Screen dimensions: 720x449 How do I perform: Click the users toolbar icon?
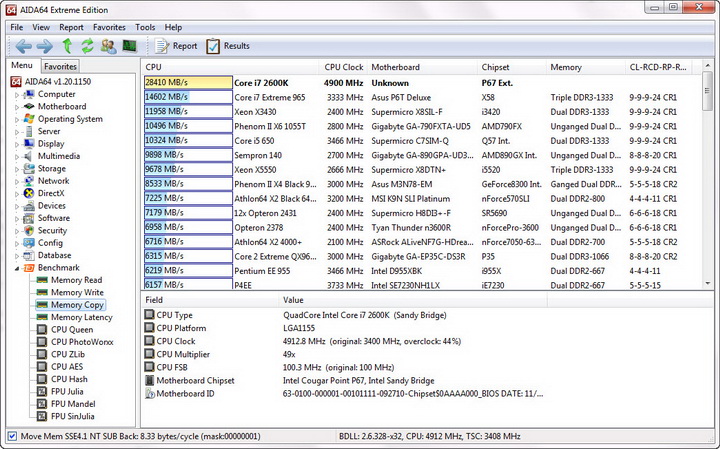tap(108, 46)
